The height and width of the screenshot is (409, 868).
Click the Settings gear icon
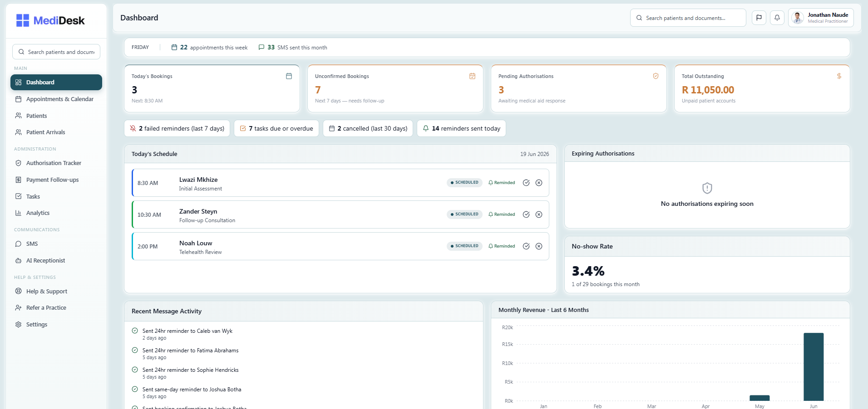[x=19, y=324]
